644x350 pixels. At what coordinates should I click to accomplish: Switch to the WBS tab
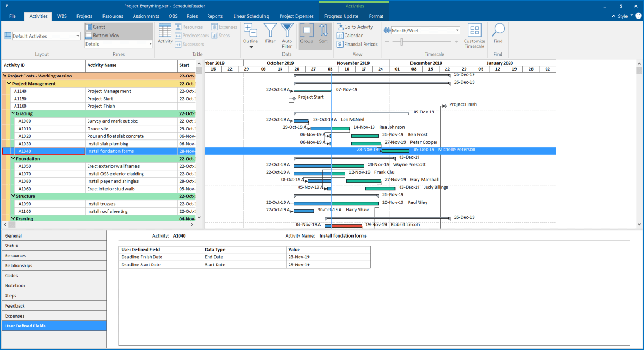[63, 16]
